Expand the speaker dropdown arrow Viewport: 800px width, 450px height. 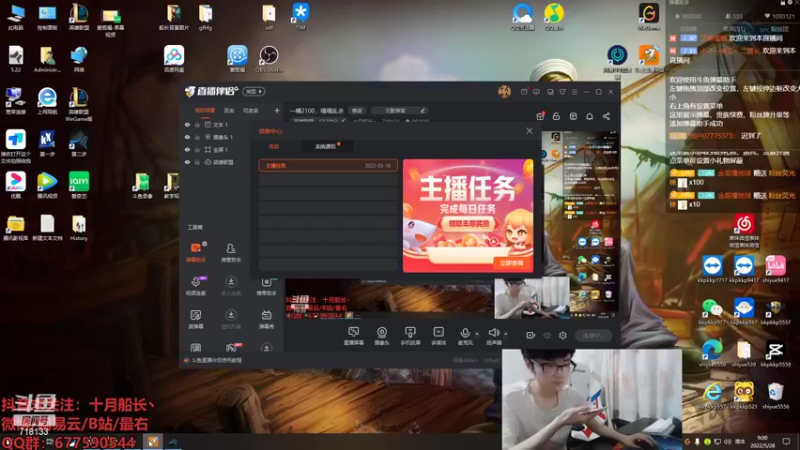(506, 334)
